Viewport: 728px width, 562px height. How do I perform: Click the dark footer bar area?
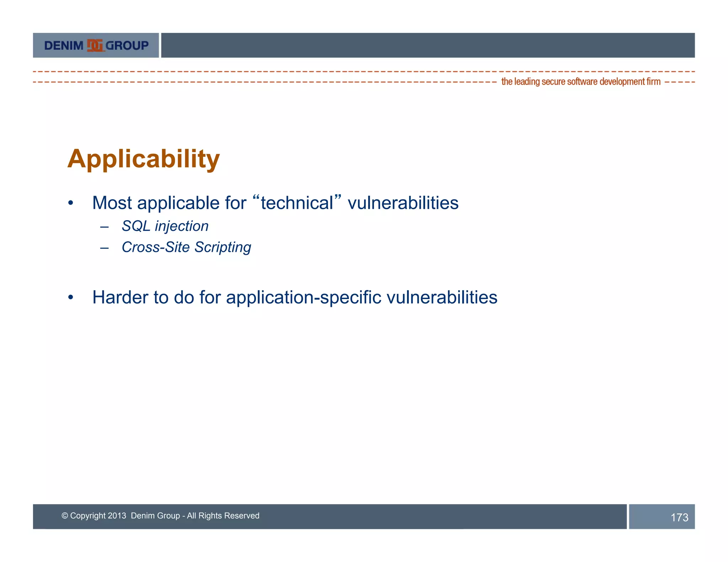point(427,517)
